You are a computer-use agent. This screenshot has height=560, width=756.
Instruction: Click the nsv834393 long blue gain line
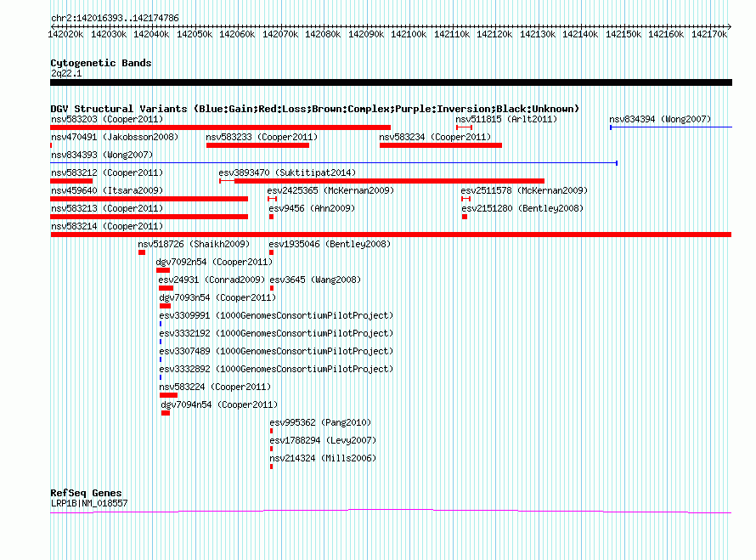tap(334, 163)
